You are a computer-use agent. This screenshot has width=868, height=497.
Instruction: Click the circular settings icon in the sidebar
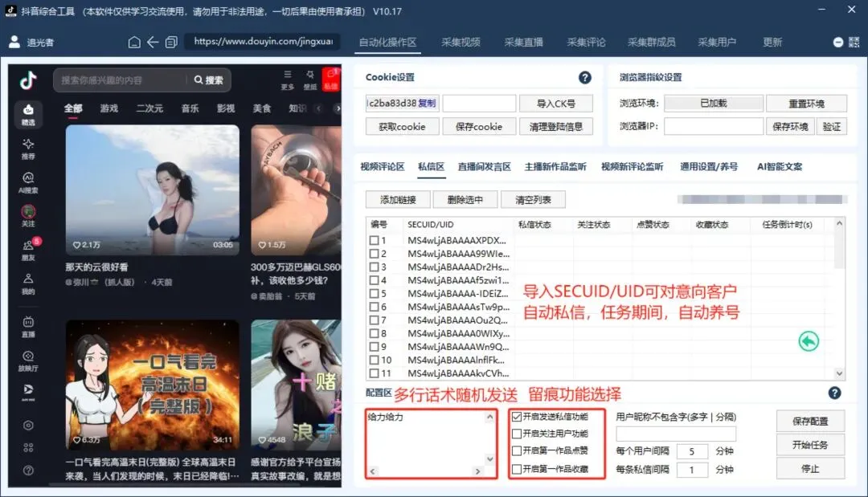point(28,425)
